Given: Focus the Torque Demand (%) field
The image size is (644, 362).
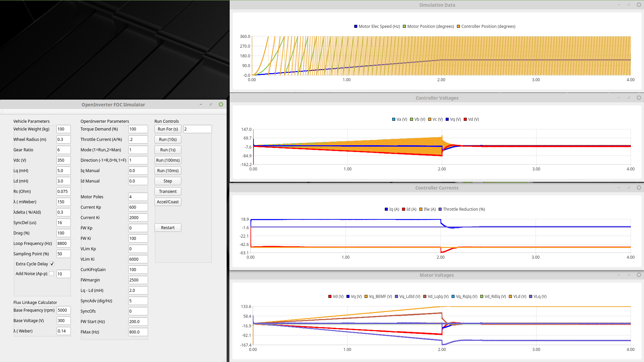Looking at the screenshot, I should (138, 129).
